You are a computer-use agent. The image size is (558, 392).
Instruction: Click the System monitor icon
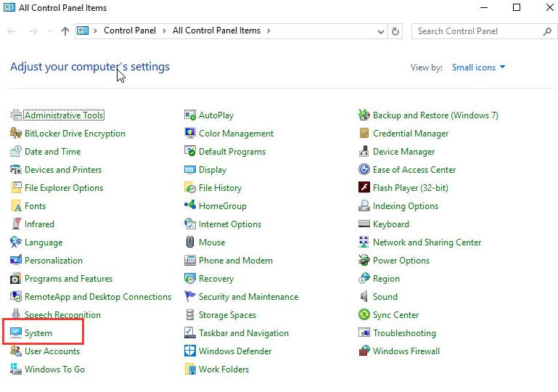tap(16, 333)
